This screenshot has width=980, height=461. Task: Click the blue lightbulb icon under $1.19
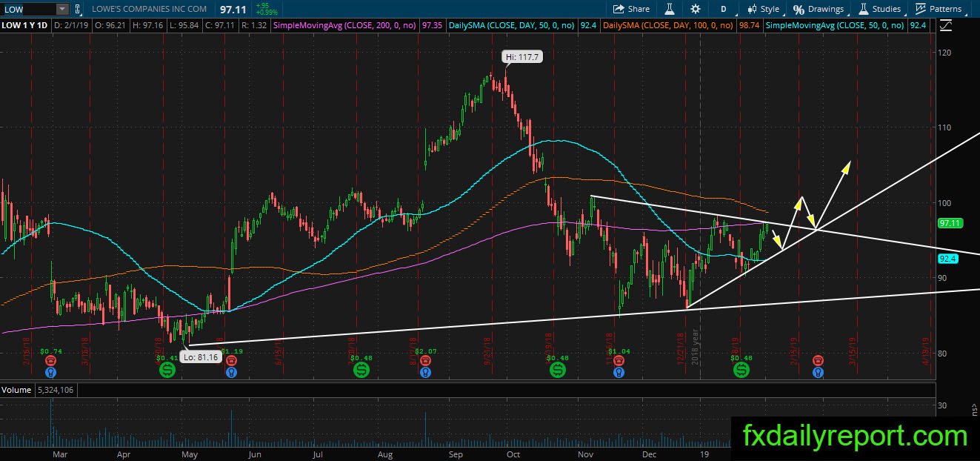point(232,371)
